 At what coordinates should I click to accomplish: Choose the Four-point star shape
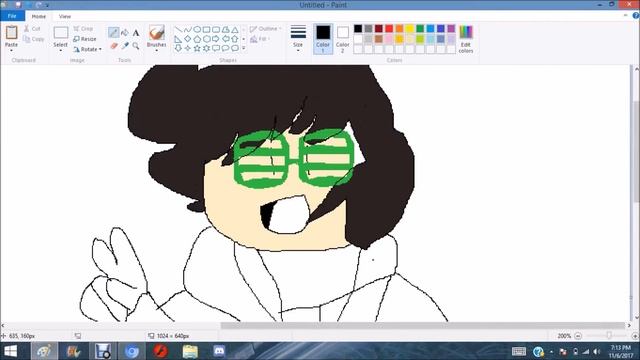[x=188, y=48]
